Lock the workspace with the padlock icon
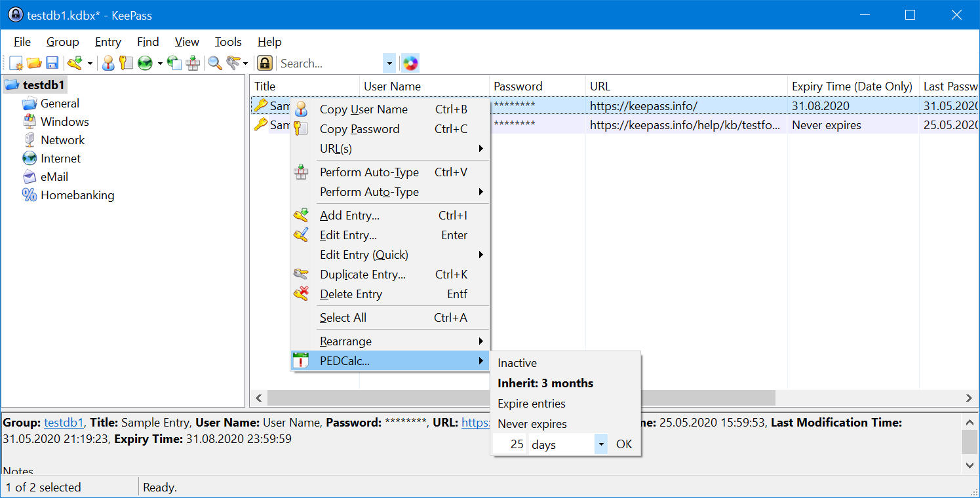The height and width of the screenshot is (498, 980). tap(264, 64)
